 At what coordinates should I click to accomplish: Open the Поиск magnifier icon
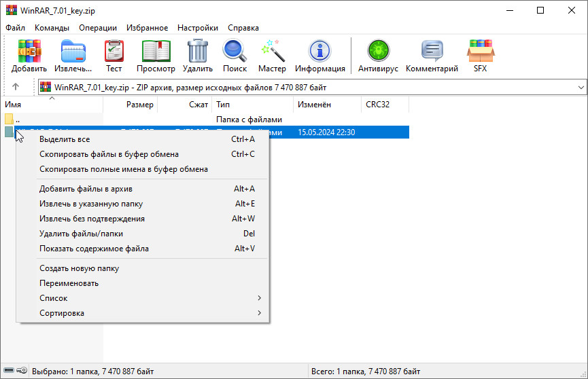[x=235, y=52]
